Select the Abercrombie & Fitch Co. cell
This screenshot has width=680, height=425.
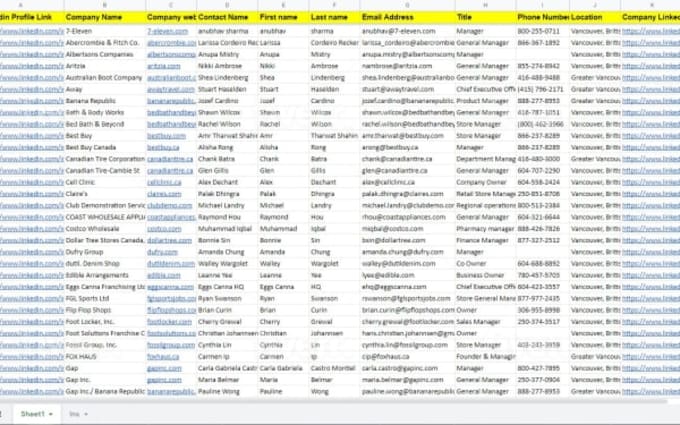coord(105,43)
